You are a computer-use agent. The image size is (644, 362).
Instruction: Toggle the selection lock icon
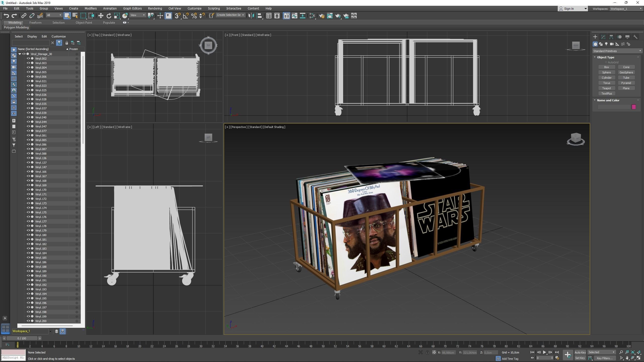(x=427, y=352)
